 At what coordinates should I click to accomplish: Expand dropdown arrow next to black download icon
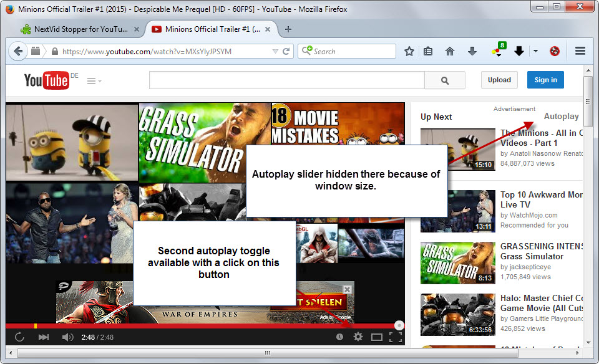(535, 50)
